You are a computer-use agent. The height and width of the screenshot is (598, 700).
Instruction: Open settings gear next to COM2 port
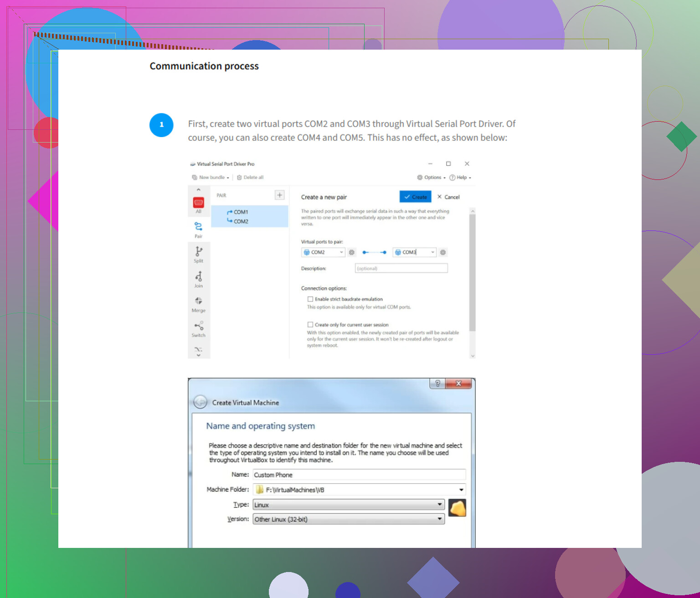pyautogui.click(x=352, y=252)
